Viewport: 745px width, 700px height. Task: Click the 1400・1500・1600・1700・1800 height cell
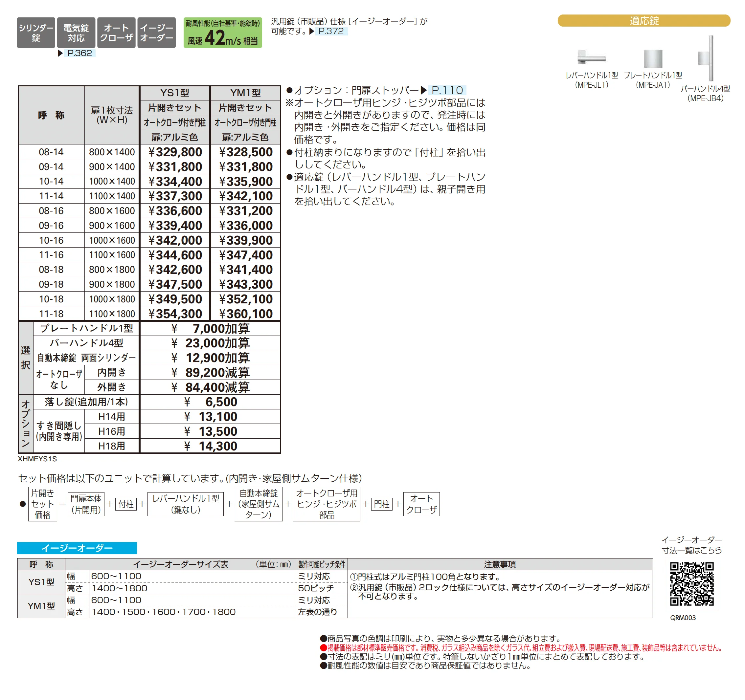coord(192,612)
